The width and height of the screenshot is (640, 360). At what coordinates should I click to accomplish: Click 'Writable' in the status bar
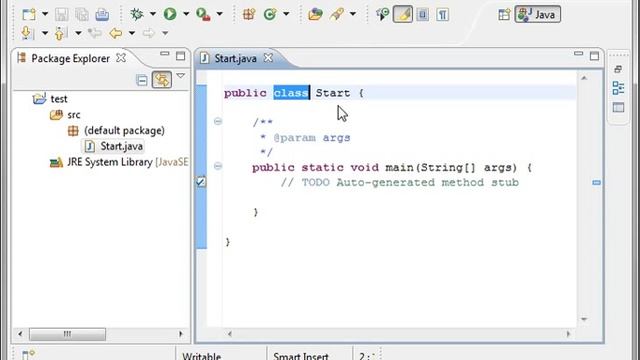(x=202, y=356)
